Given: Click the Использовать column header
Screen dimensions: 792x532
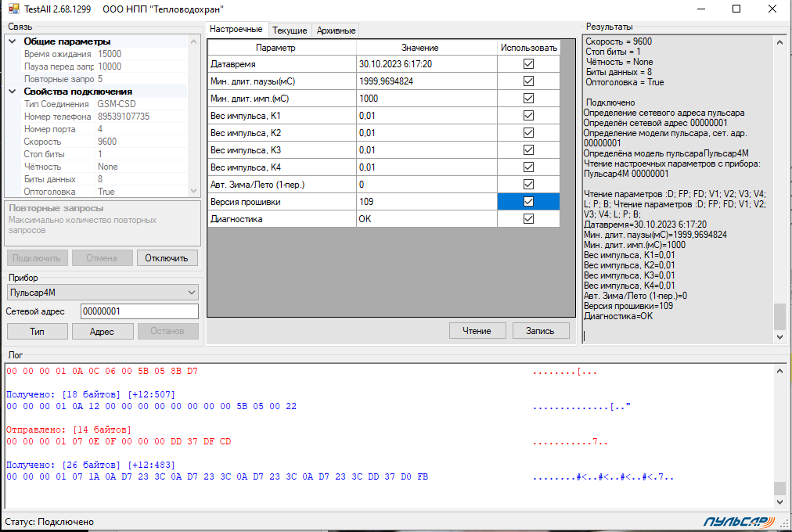Looking at the screenshot, I should [x=528, y=48].
